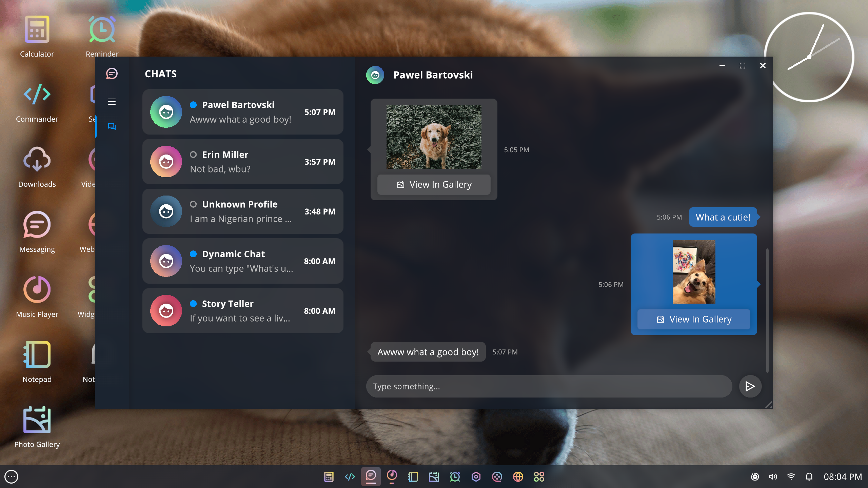Open notifications bell in system tray
Screen dimensions: 868x488
[809, 477]
